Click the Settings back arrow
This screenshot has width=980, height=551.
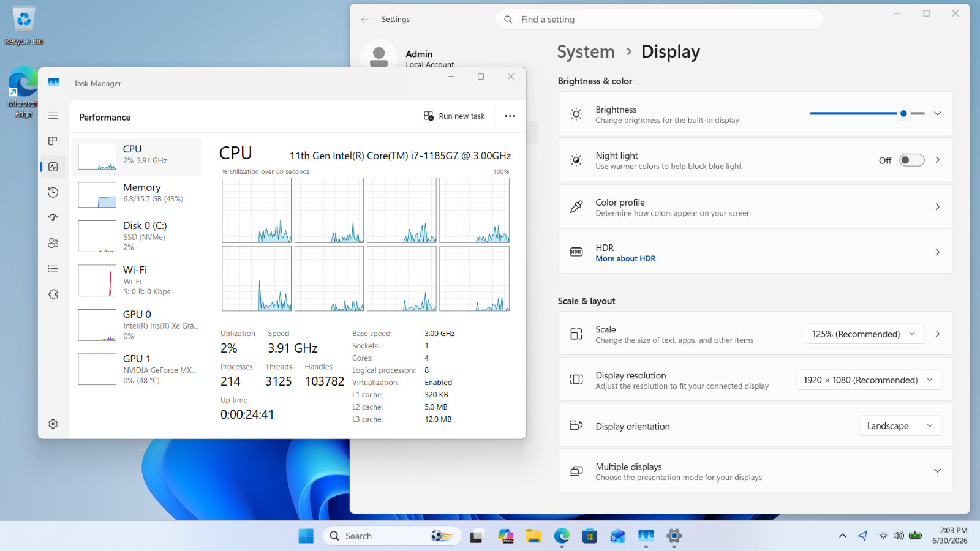point(365,20)
